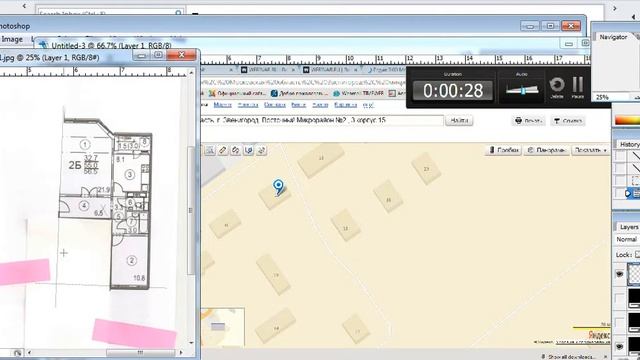Open the Маркет link in Yandex bar

(222, 105)
